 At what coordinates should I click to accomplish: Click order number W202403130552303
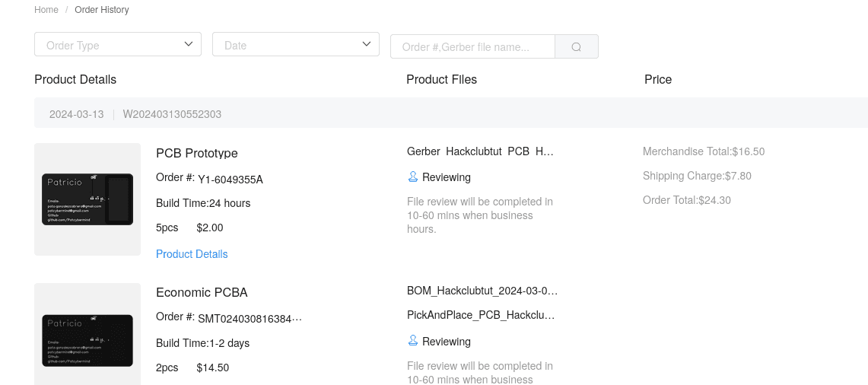coord(172,114)
